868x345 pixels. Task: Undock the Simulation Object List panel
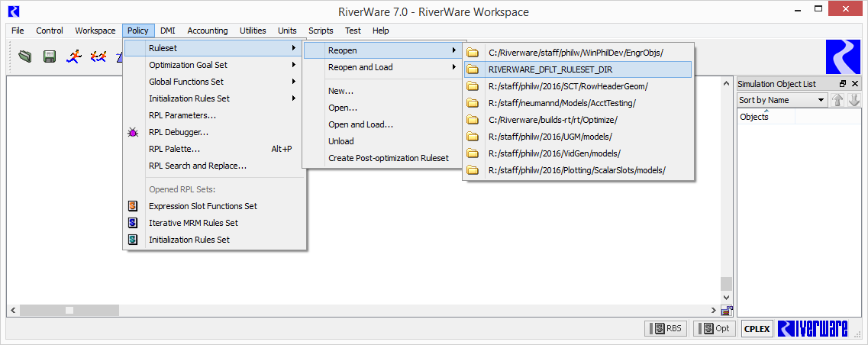pos(843,84)
